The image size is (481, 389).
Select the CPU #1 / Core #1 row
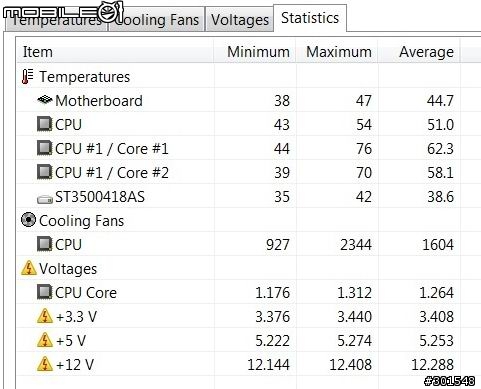click(239, 148)
